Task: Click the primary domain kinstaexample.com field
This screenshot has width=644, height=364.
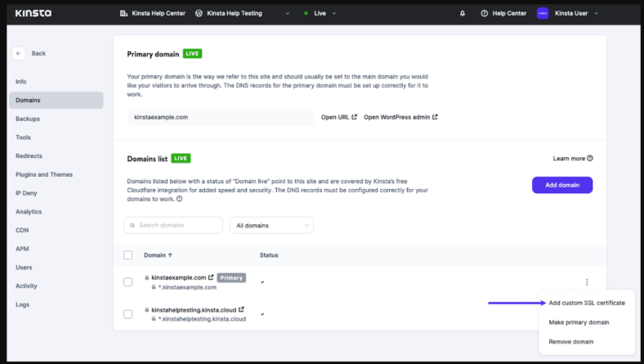Action: coord(221,117)
